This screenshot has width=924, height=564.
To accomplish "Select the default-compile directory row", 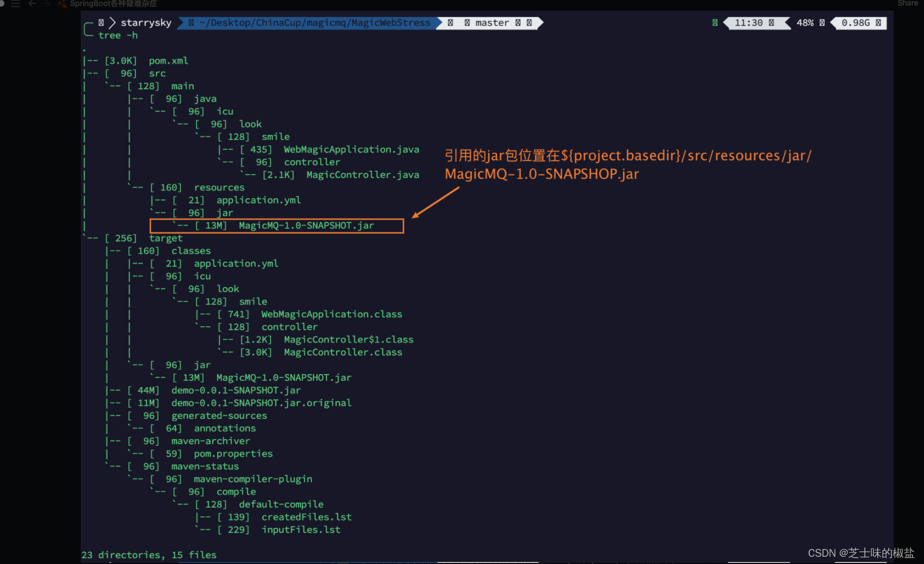I will [248, 505].
